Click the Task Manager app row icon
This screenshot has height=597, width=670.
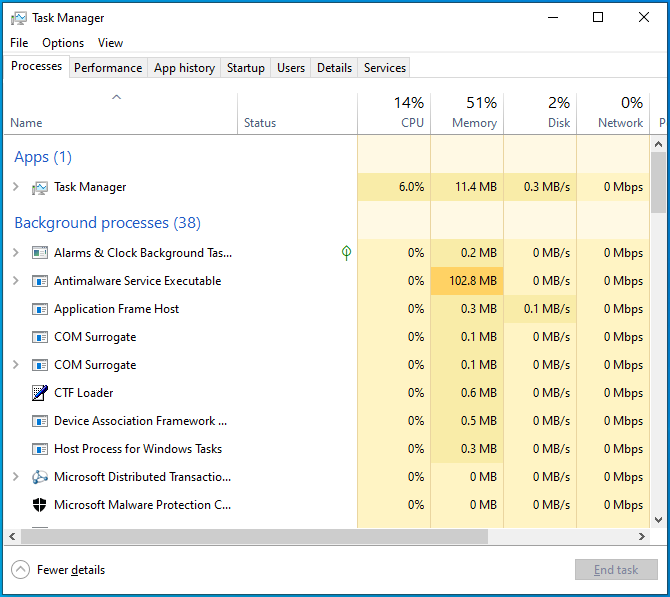40,188
